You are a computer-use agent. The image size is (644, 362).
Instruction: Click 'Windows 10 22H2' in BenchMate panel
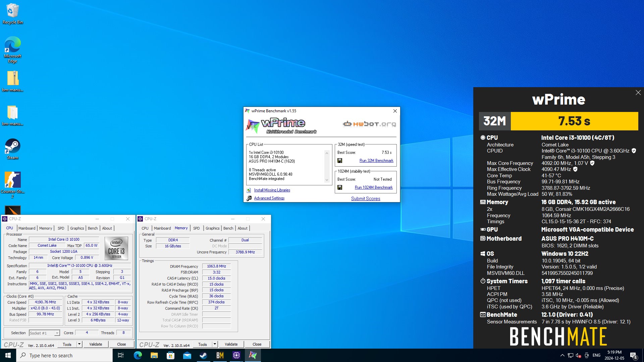(x=565, y=254)
